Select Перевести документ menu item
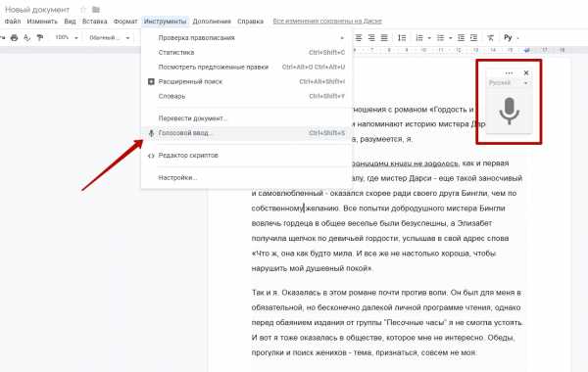The width and height of the screenshot is (588, 372). 246,118
